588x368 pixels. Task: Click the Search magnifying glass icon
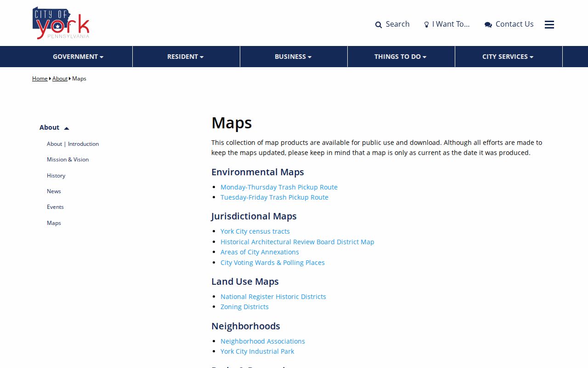tap(379, 25)
